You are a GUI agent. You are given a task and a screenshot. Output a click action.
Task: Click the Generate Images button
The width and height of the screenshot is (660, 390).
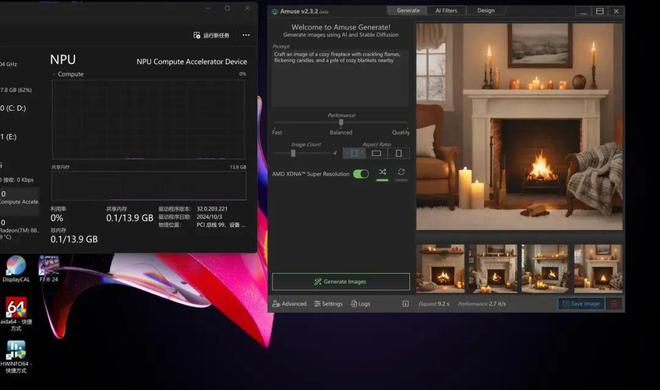pyautogui.click(x=341, y=282)
